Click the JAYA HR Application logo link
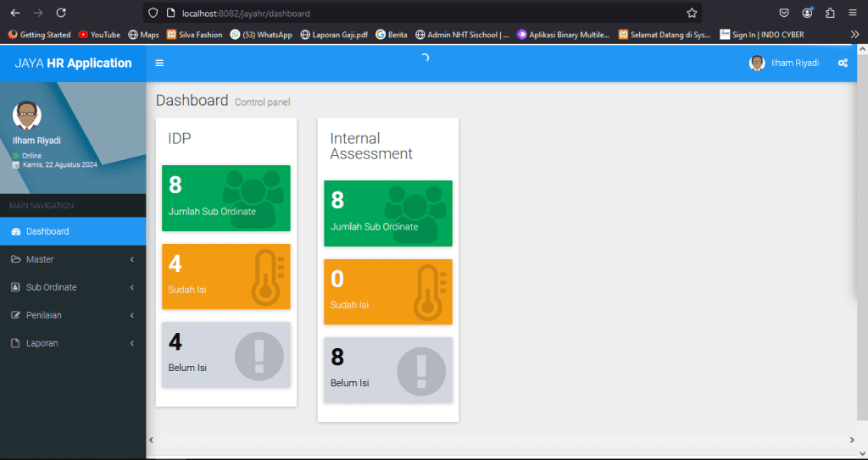 click(x=73, y=63)
